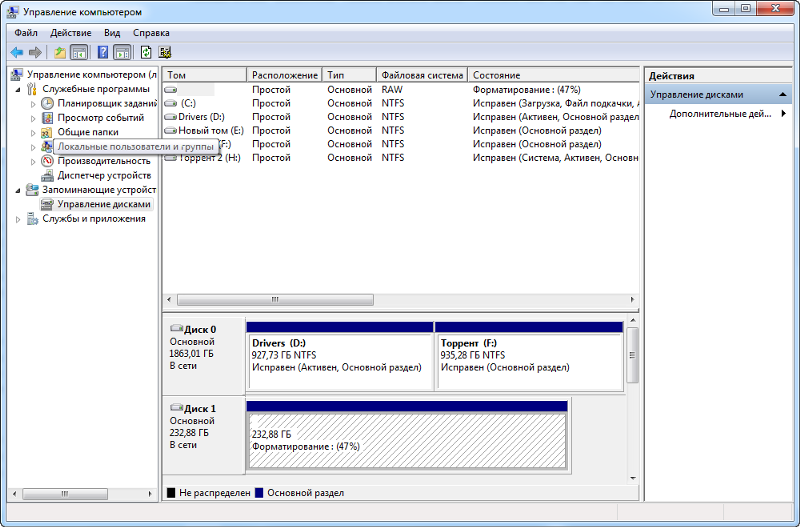Expand the Общие папки node
800x527 pixels.
point(33,133)
